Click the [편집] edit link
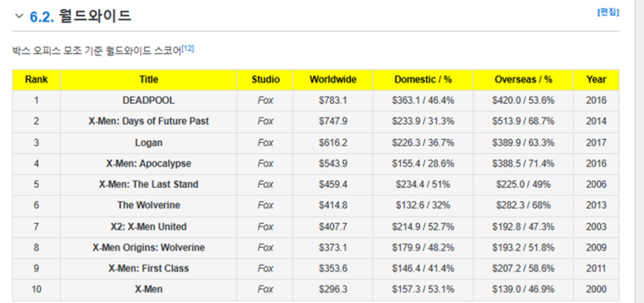 point(608,12)
